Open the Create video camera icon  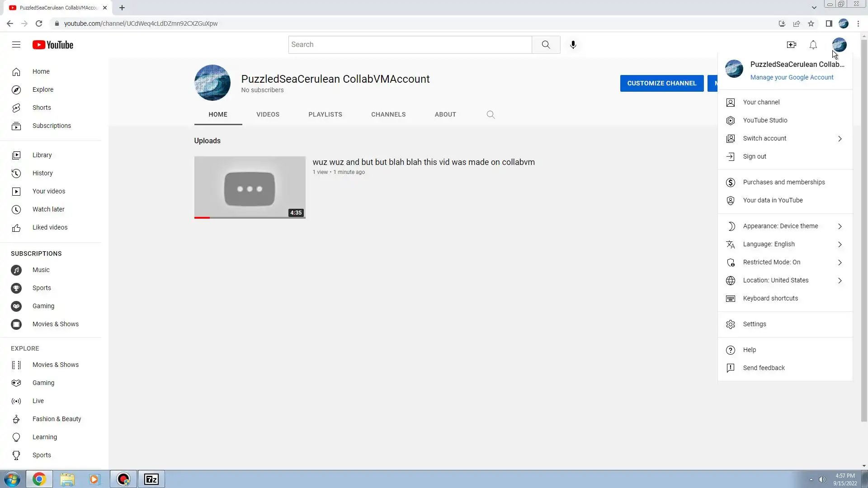tap(791, 45)
